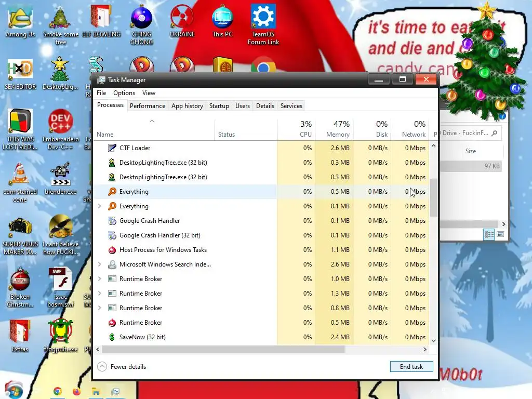Open the UKRAINE desktop shortcut
Viewport: 532px width, 399px height.
point(182,17)
